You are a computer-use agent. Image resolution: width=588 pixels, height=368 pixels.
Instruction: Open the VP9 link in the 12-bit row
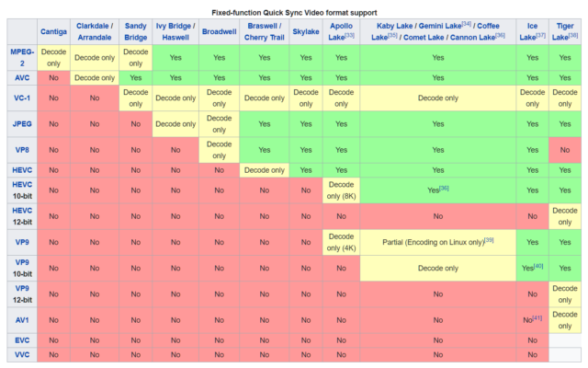point(22,288)
